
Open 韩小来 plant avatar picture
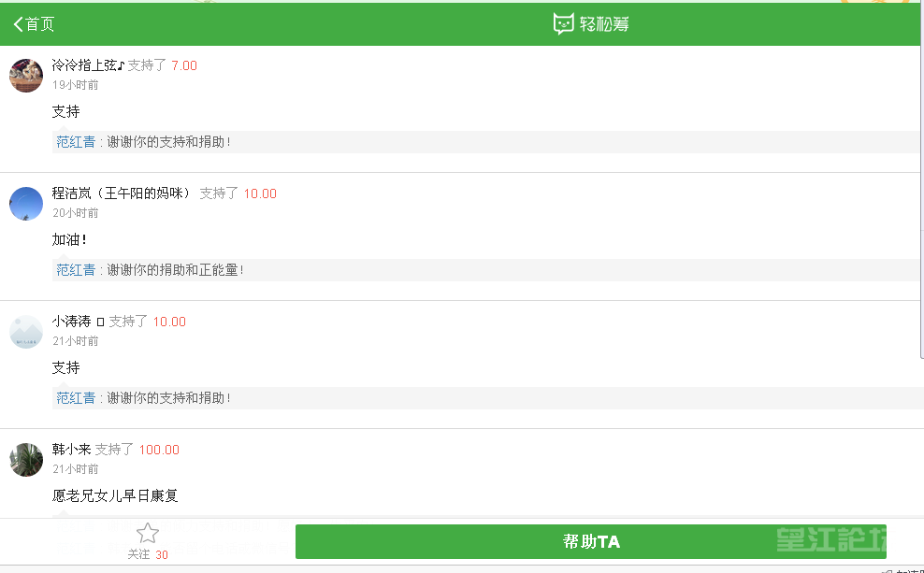[x=26, y=460]
